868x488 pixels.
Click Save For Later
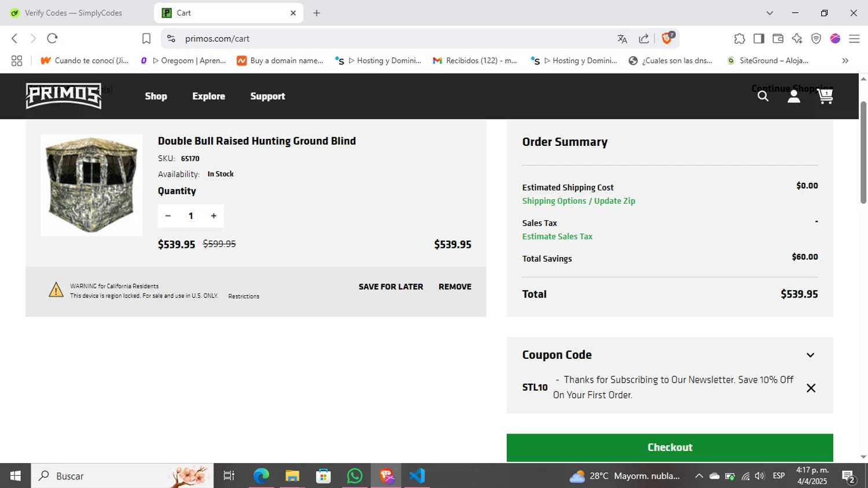391,287
